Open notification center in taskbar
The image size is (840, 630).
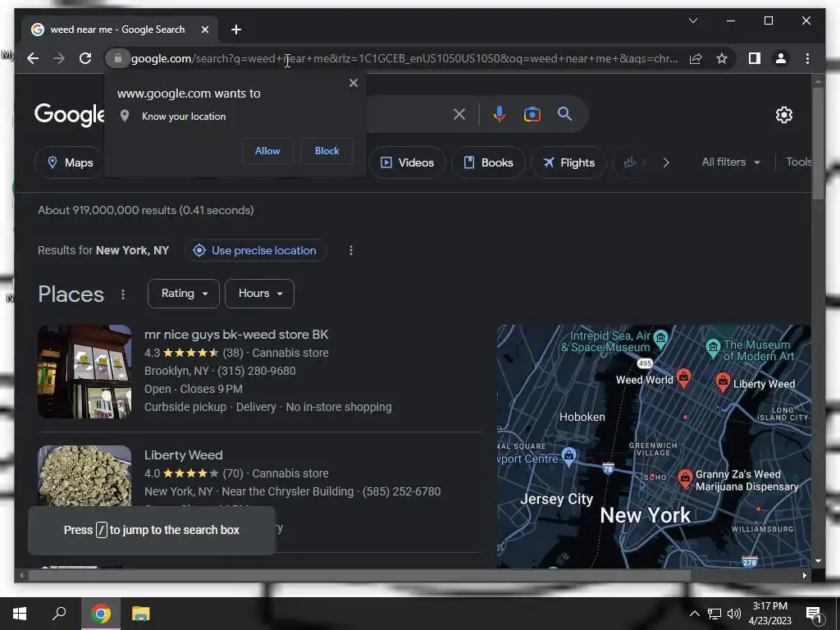click(x=814, y=614)
